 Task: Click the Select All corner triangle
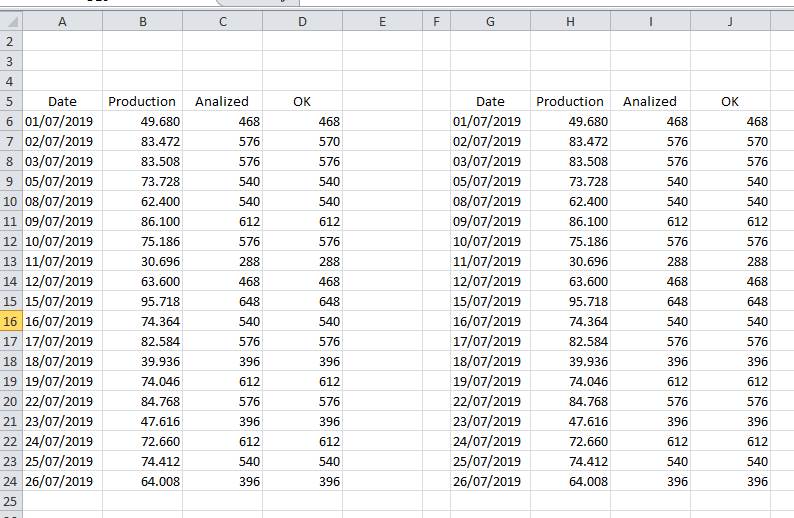point(11,21)
